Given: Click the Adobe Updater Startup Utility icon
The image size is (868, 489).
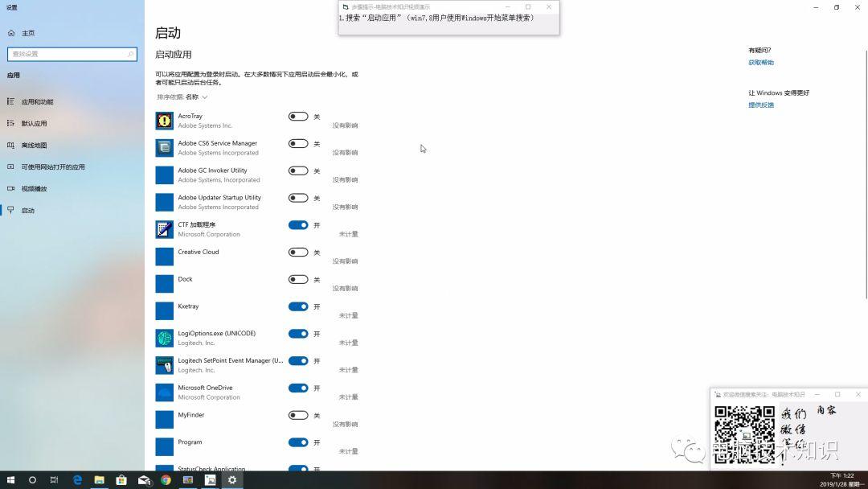Looking at the screenshot, I should click(165, 202).
